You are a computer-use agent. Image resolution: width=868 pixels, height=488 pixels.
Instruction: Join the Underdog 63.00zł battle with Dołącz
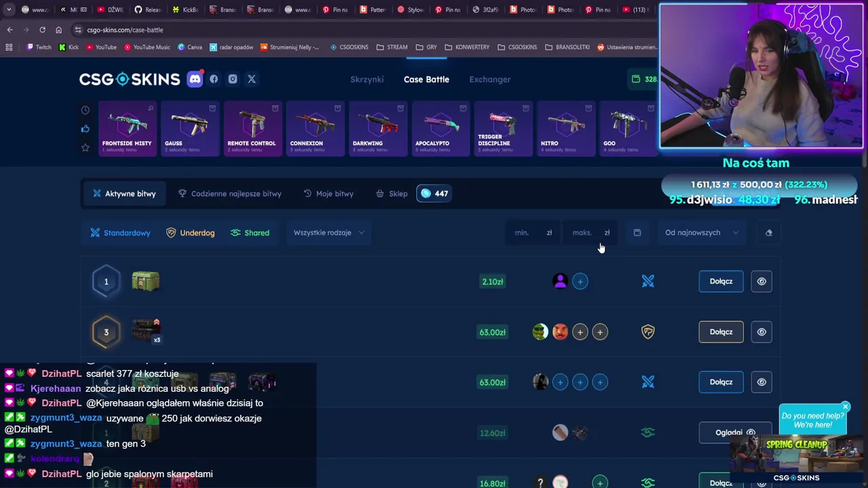tap(721, 332)
